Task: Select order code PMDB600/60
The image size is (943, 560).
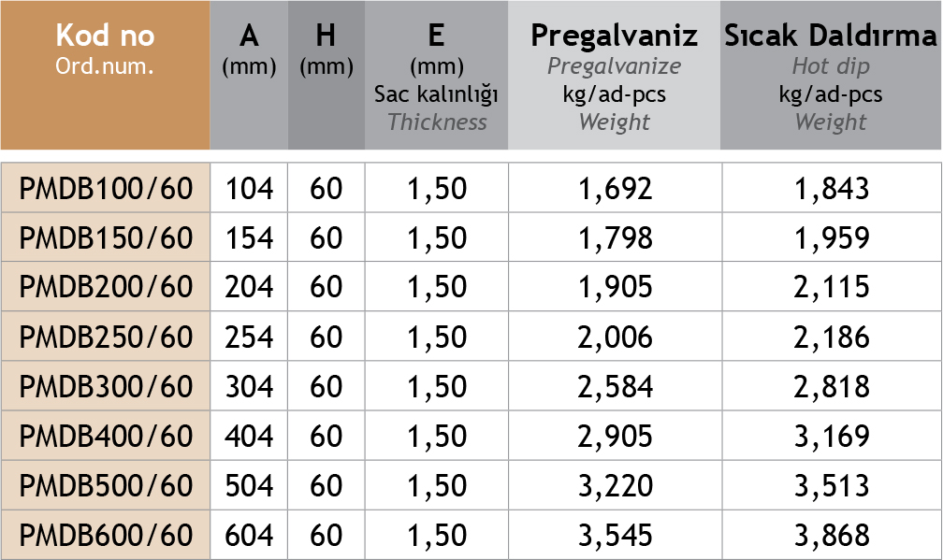Action: 106,535
